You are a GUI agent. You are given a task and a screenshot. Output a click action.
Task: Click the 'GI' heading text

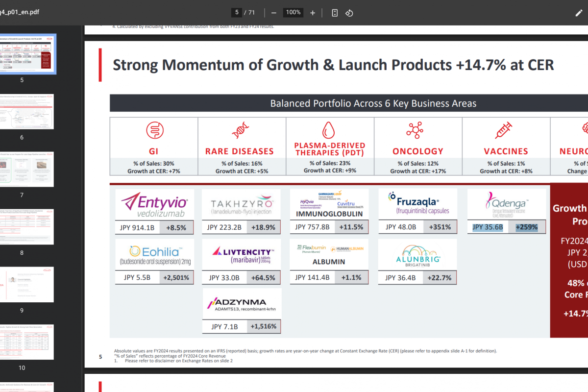pos(154,151)
